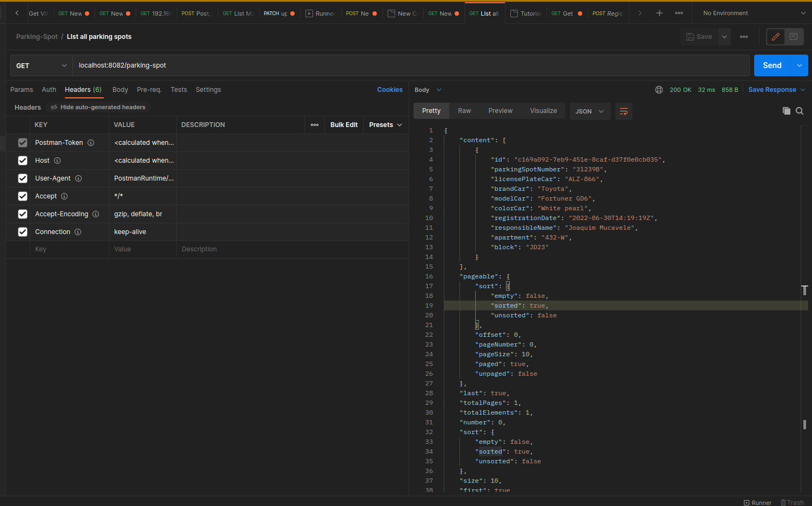Open the edit pencil icon
The height and width of the screenshot is (506, 812).
(776, 37)
